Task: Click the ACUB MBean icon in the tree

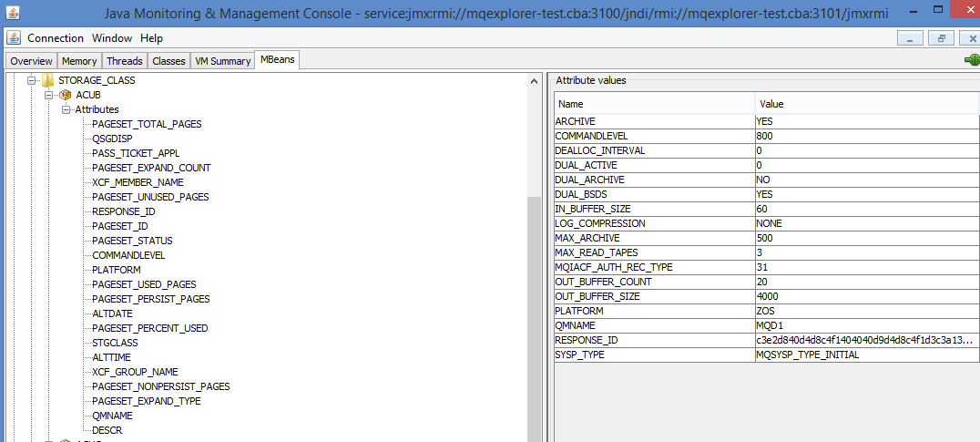Action: 65,95
